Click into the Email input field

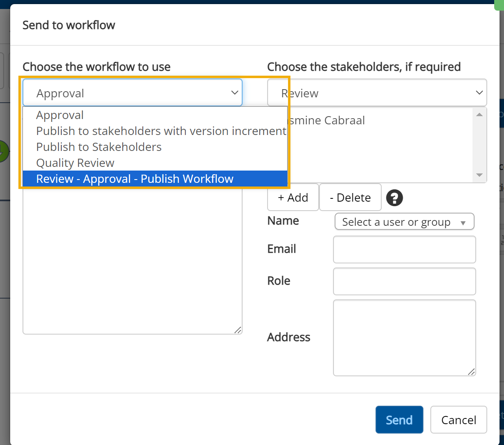coord(404,249)
